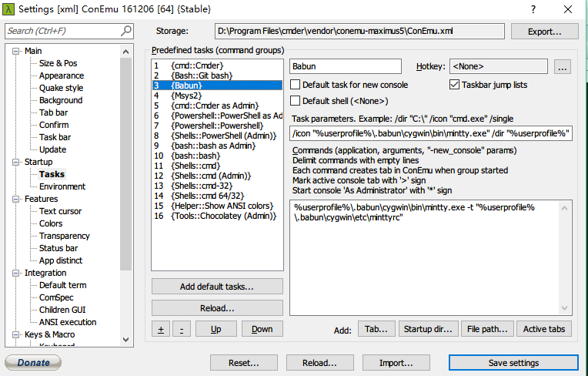Viewport: 588px width, 376px height.
Task: Click Reload... button in bottom row
Action: coord(320,363)
